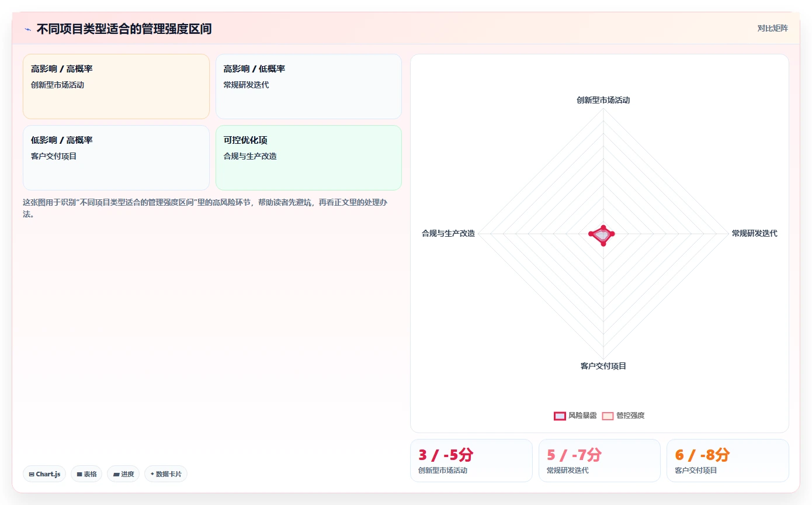Click the bottom radar data point
The width and height of the screenshot is (812, 505).
pyautogui.click(x=603, y=243)
